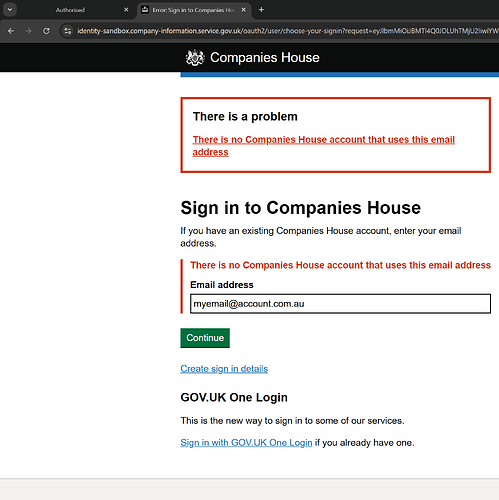This screenshot has width=499, height=500.
Task: Open the Companies House header link
Action: (264, 58)
